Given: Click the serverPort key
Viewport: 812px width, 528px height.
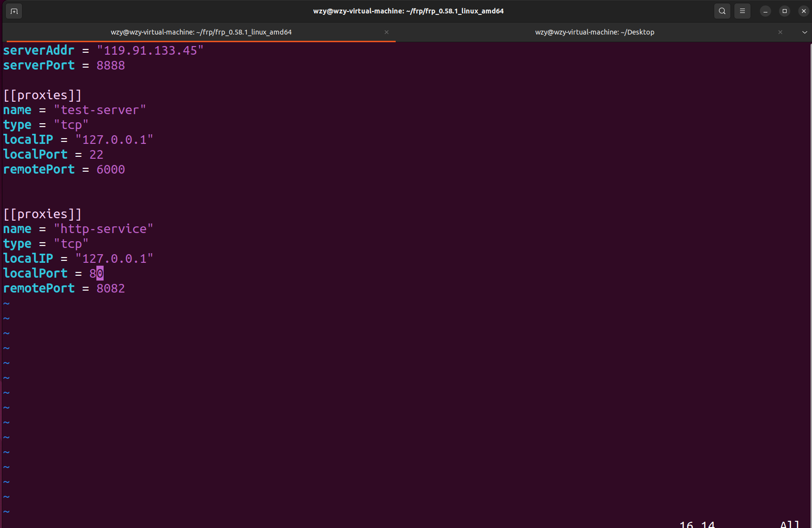Looking at the screenshot, I should 39,65.
